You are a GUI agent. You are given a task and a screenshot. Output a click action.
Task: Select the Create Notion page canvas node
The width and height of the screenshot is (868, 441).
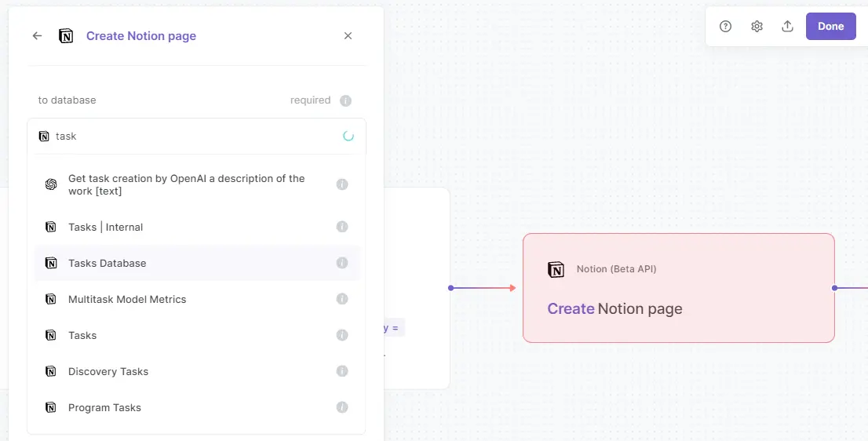(679, 288)
